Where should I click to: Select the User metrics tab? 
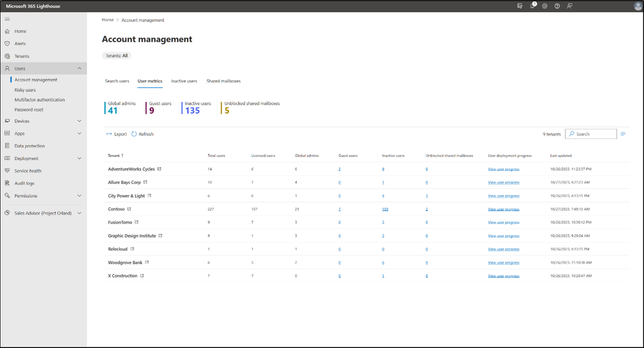(x=150, y=81)
